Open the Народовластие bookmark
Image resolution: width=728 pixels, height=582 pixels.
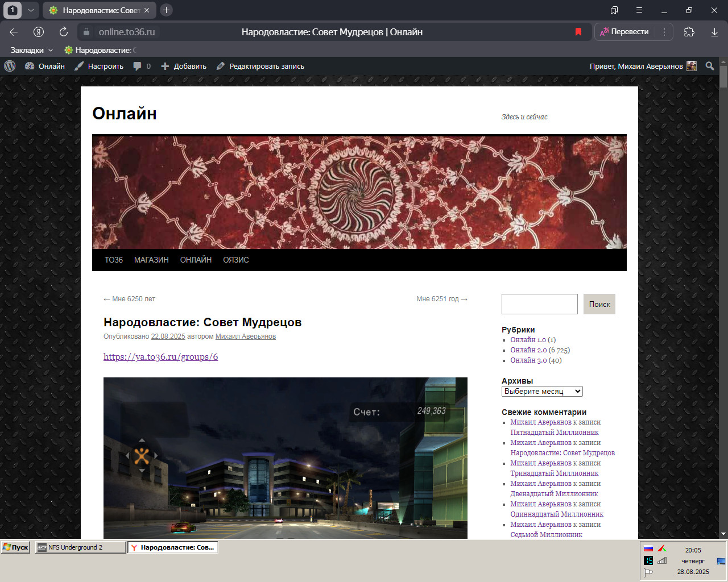point(100,50)
